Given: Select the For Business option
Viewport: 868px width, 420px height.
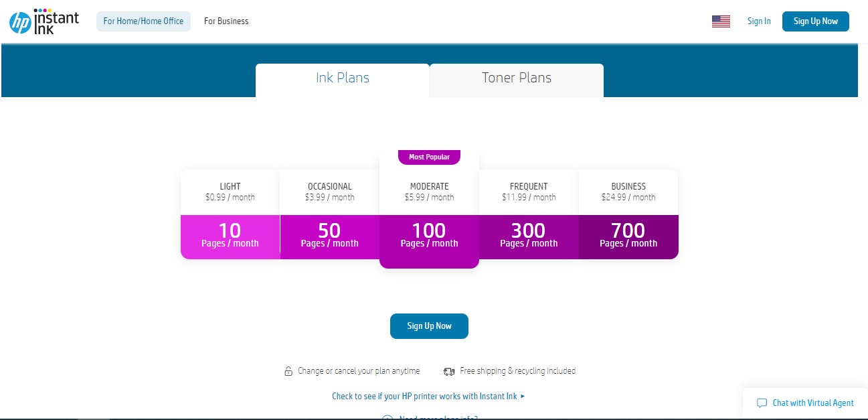Looking at the screenshot, I should coord(226,21).
